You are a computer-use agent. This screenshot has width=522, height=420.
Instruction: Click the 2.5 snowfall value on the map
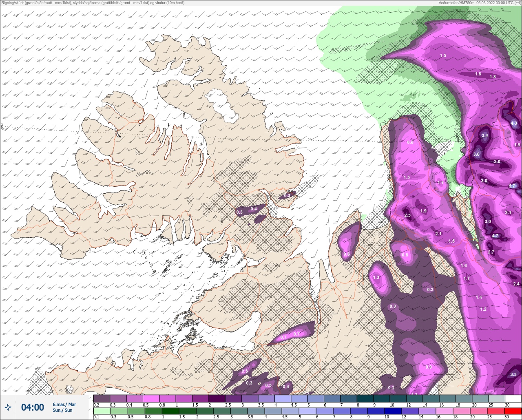point(407,215)
